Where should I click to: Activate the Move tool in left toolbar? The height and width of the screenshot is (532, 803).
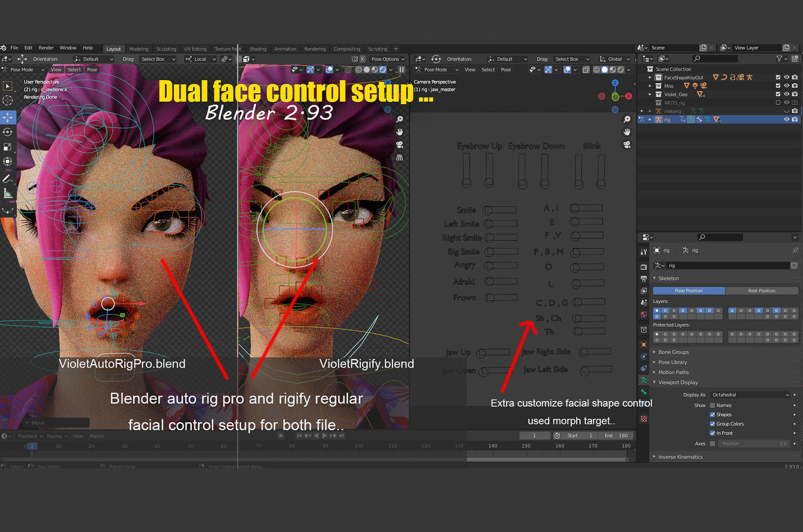[8, 117]
